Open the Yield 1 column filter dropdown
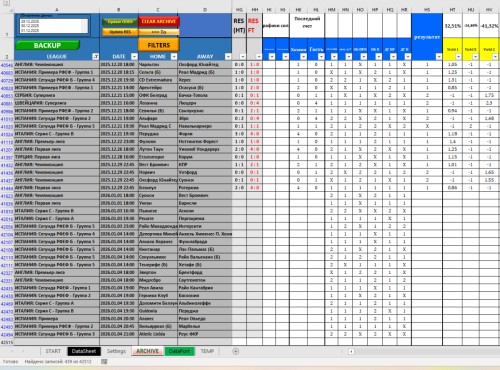This screenshot has height=370, width=500. coord(458,57)
